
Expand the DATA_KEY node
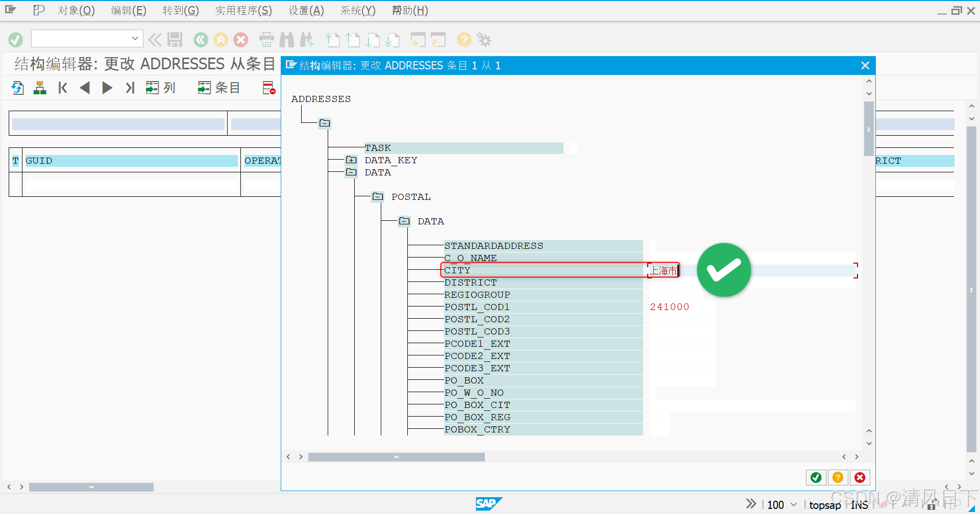[351, 160]
